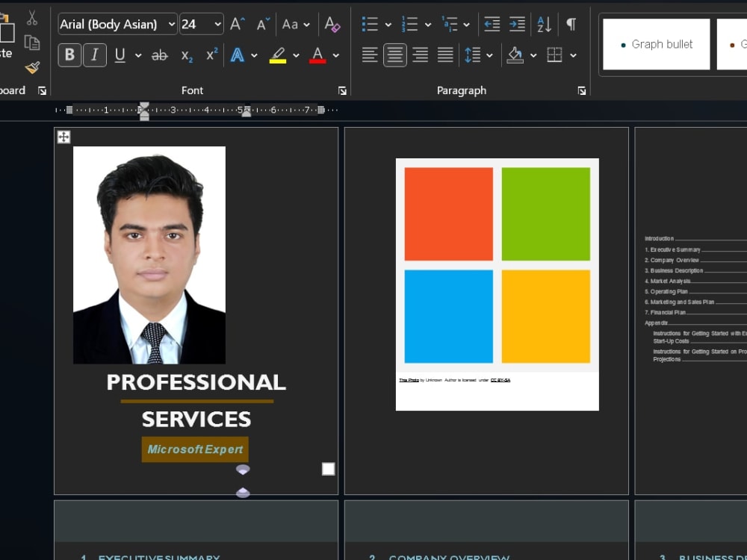Apply bullet list
This screenshot has height=560, width=747.
tap(370, 24)
